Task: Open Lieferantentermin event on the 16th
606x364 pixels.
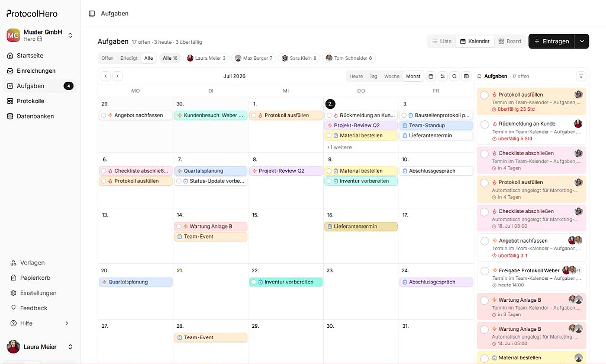Action: [361, 227]
